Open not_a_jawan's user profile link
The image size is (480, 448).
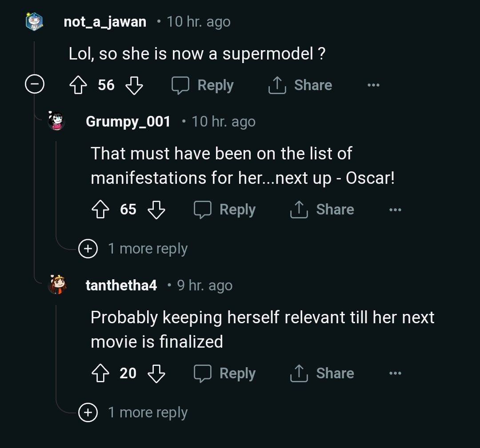point(105,22)
